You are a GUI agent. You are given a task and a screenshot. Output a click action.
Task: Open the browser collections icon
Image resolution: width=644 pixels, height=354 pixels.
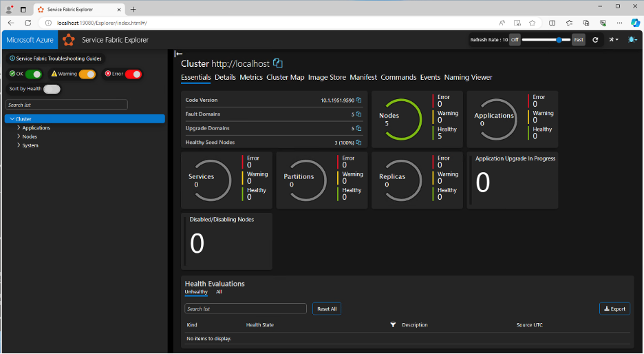click(x=586, y=23)
